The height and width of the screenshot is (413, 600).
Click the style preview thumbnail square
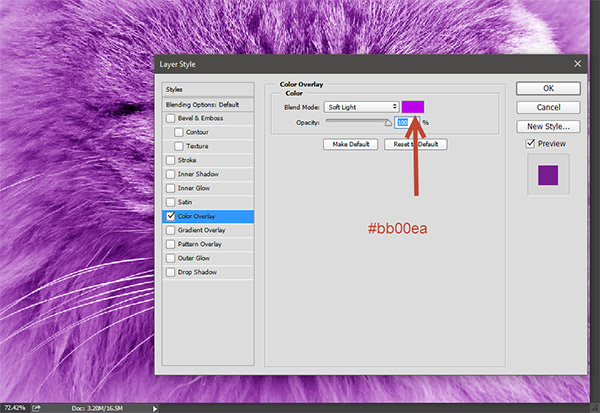tap(547, 175)
